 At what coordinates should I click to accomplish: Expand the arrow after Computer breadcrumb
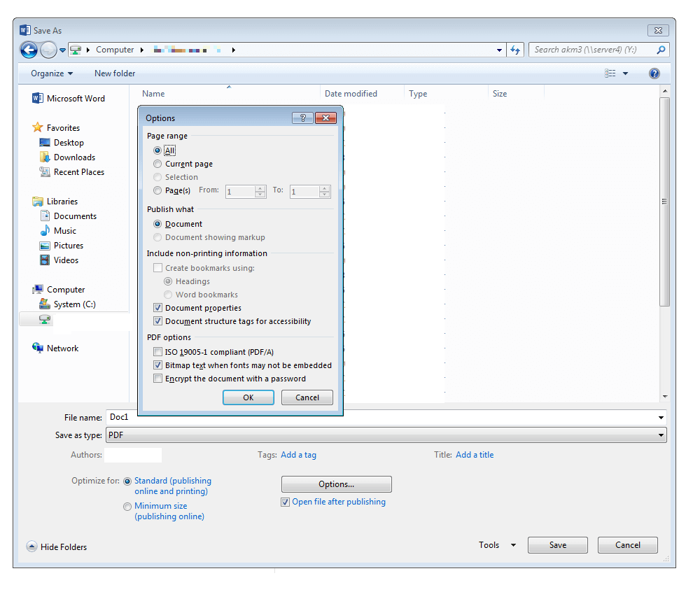(142, 50)
